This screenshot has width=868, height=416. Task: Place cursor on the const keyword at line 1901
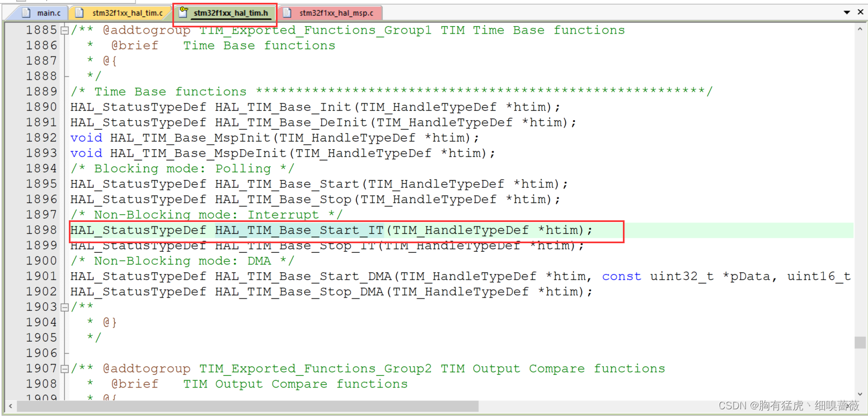pos(621,276)
